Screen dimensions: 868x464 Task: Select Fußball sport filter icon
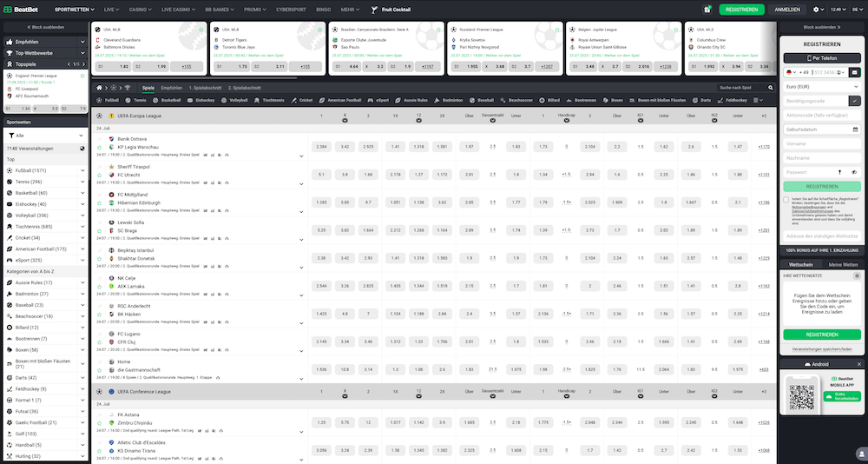click(x=99, y=100)
